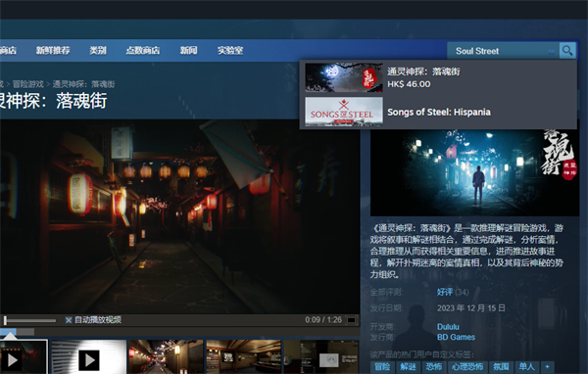588x374 pixels.
Task: View the third street screenshot thumbnail
Action: click(167, 357)
